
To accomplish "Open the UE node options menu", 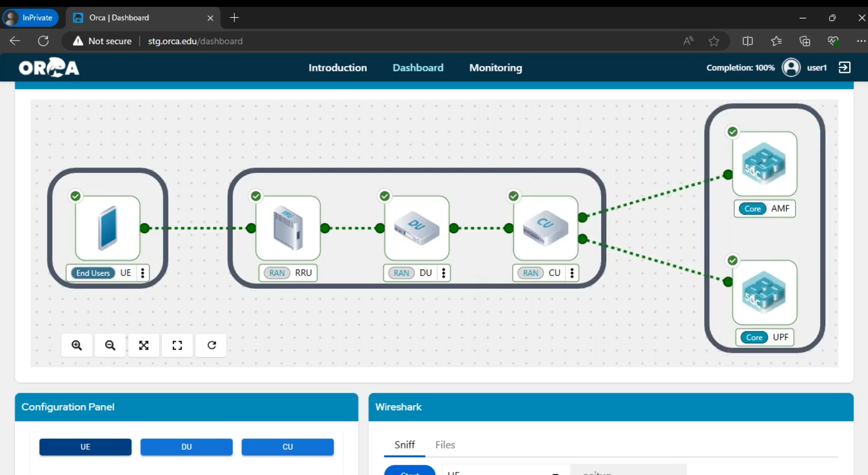I will tap(143, 273).
